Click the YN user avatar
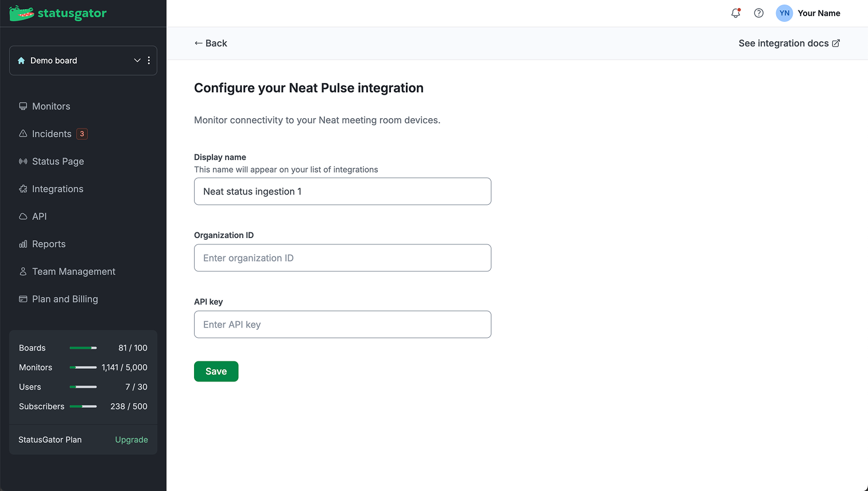This screenshot has height=491, width=868. [784, 13]
